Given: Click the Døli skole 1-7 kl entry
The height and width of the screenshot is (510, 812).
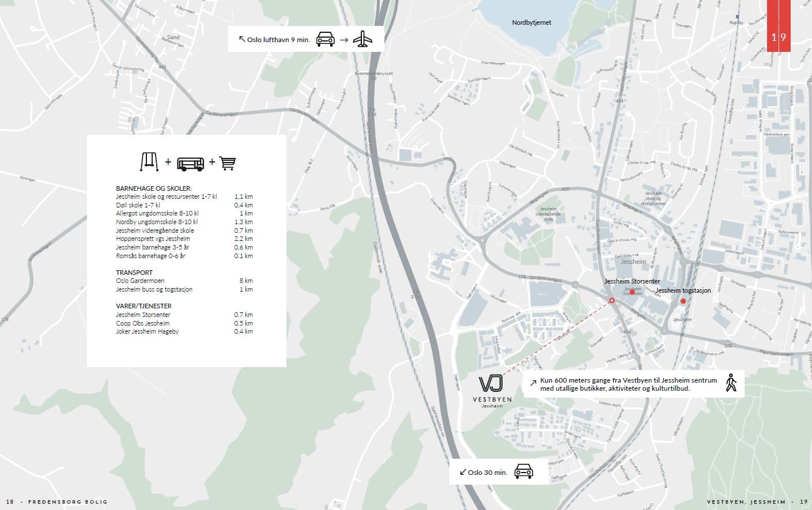Looking at the screenshot, I should [x=138, y=205].
